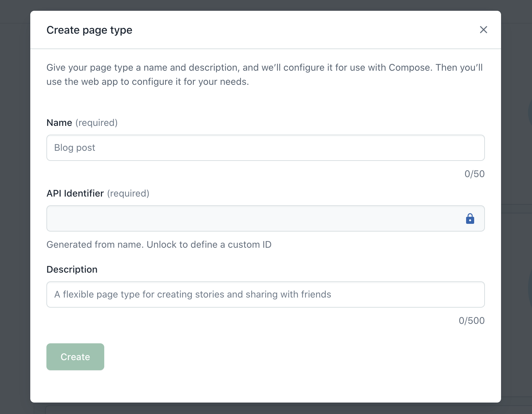532x414 pixels.
Task: Unlock the API Identifier with lock icon
Action: coord(470,218)
